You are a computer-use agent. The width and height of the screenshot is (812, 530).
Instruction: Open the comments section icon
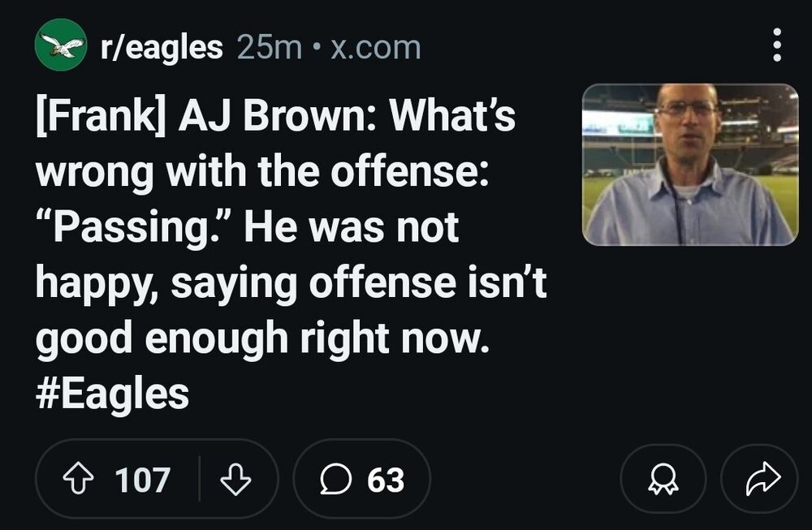coord(337,478)
